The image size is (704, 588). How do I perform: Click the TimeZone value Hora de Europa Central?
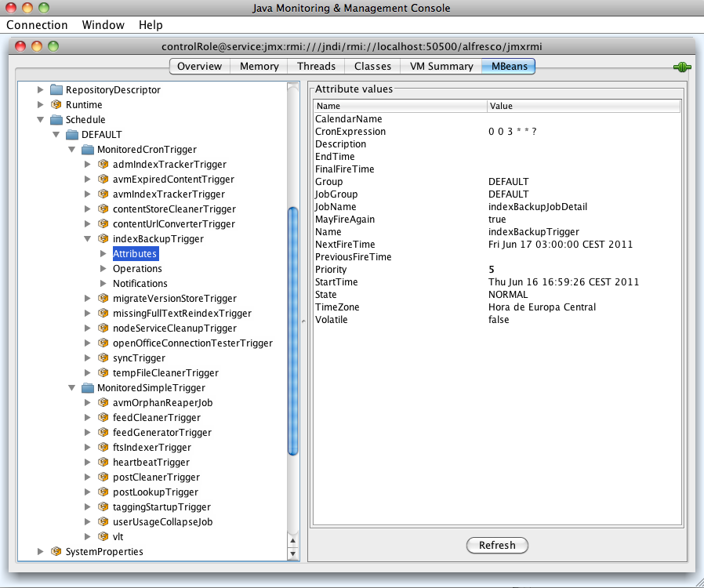(542, 307)
